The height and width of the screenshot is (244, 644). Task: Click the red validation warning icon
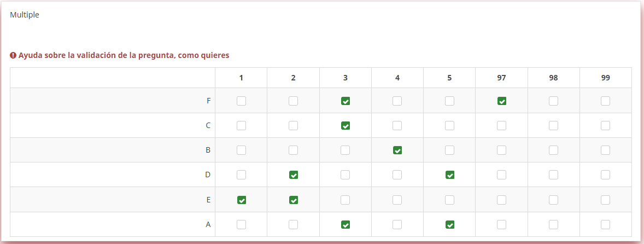[x=13, y=55]
